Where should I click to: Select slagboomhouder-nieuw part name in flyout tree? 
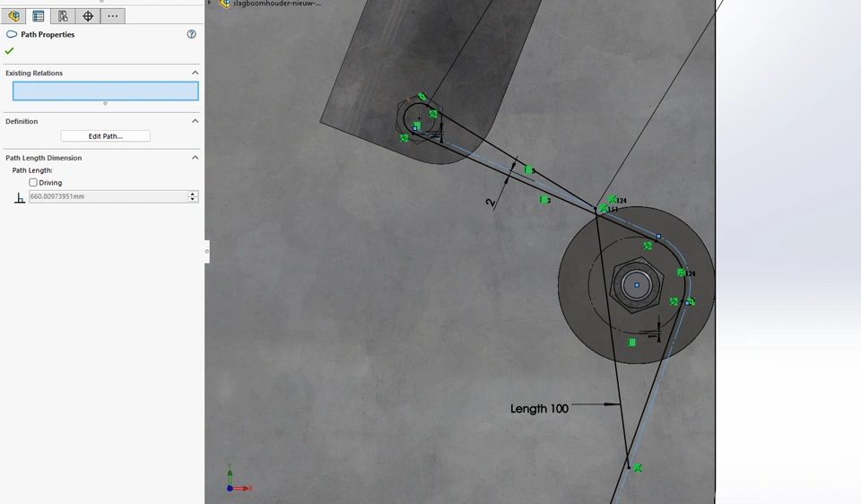pyautogui.click(x=277, y=3)
